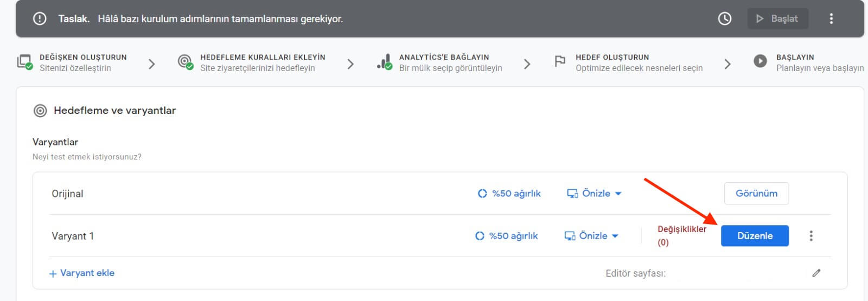Click the Editör sayfası label

click(636, 273)
